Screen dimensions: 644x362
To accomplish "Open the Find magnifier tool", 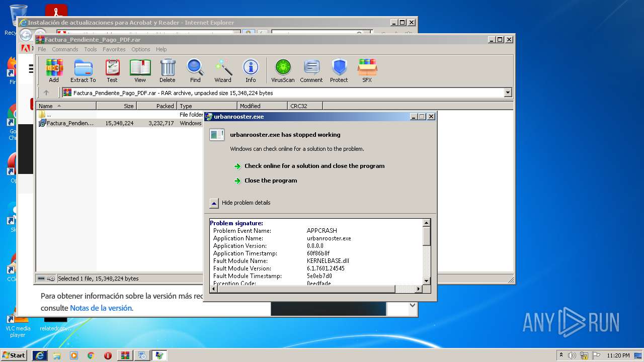I will [195, 71].
